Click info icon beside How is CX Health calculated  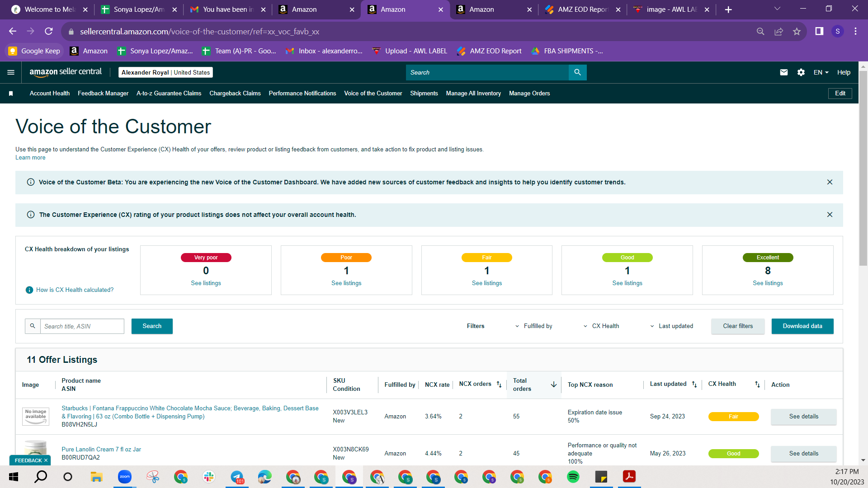click(29, 290)
